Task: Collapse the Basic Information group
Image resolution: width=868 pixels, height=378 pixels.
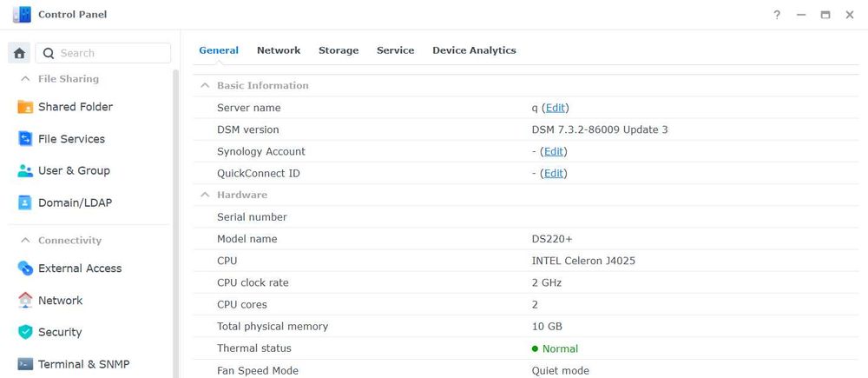Action: pos(206,85)
